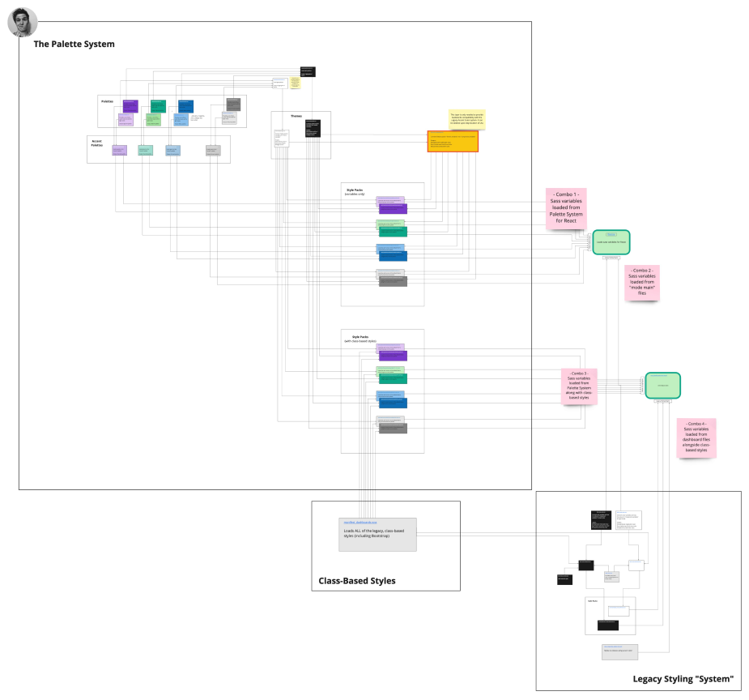Select the leftmost black card in Legacy frame
The height and width of the screenshot is (700, 749).
564,579
